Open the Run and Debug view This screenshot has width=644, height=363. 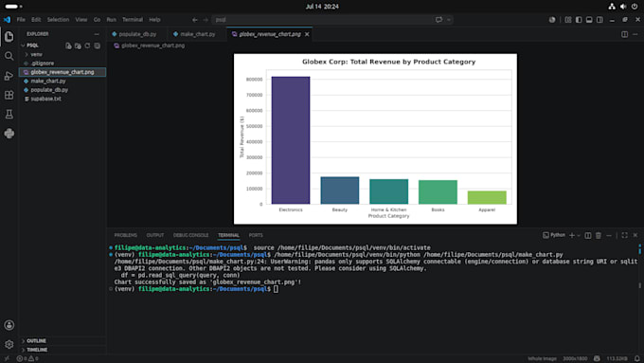[x=9, y=76]
